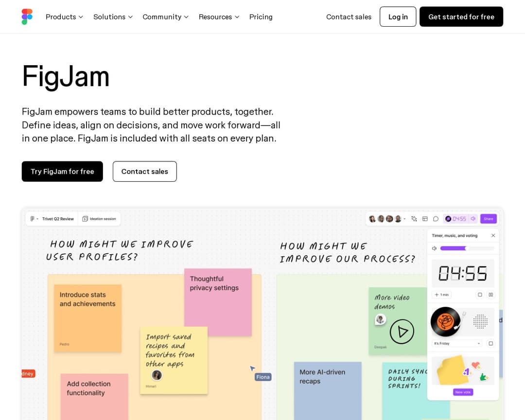The height and width of the screenshot is (420, 525).
Task: Click the dotted speaker grille graphic
Action: tap(480, 321)
